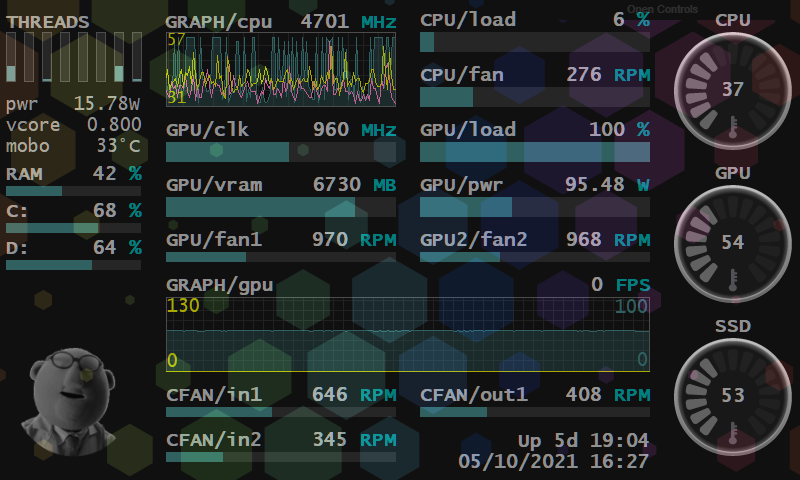The height and width of the screenshot is (480, 800).
Task: Select the THREADS bar indicators
Action: click(x=74, y=57)
